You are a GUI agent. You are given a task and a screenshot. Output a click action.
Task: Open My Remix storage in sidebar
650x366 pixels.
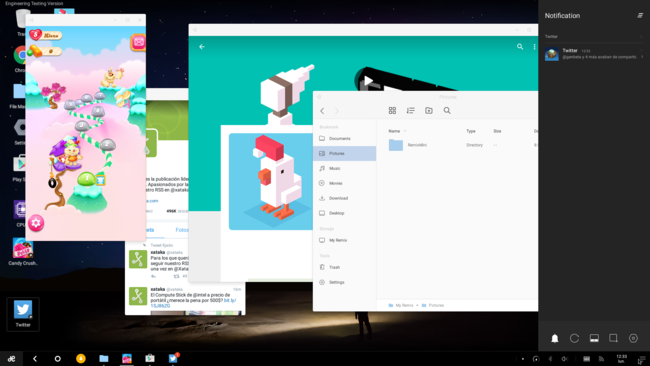[344, 240]
